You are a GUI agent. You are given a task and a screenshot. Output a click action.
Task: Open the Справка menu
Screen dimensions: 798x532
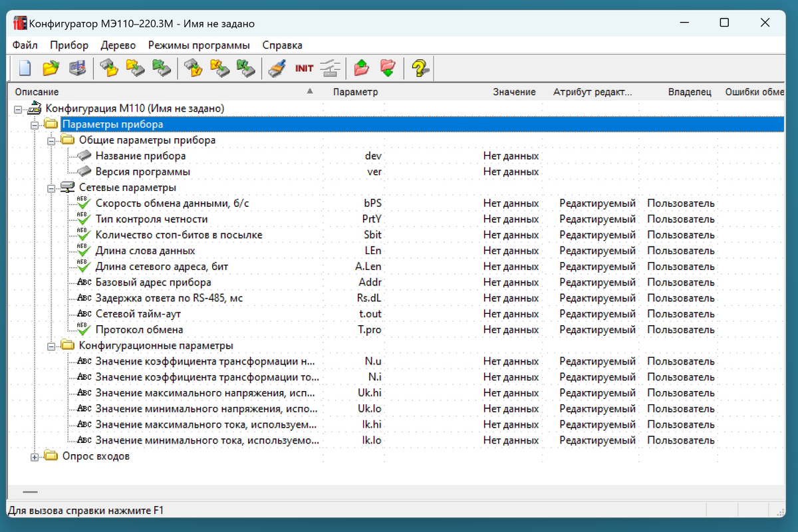[283, 45]
